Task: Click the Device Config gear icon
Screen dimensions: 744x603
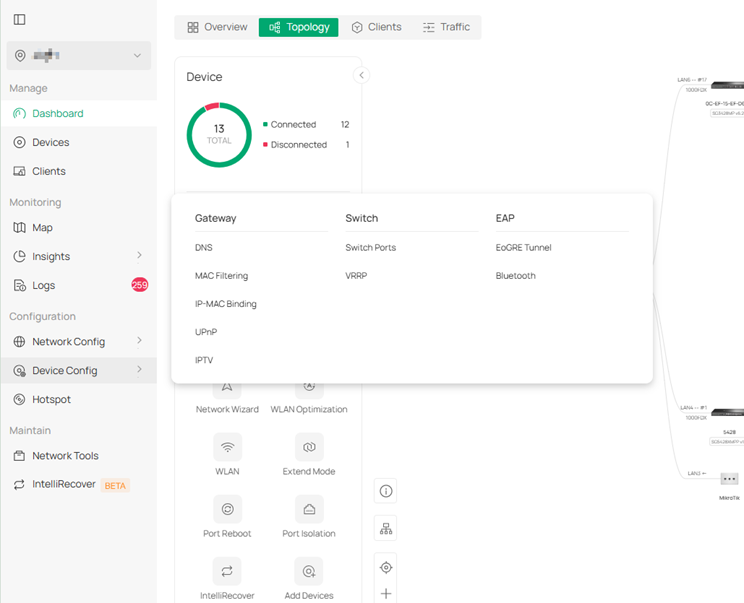Action: point(19,371)
